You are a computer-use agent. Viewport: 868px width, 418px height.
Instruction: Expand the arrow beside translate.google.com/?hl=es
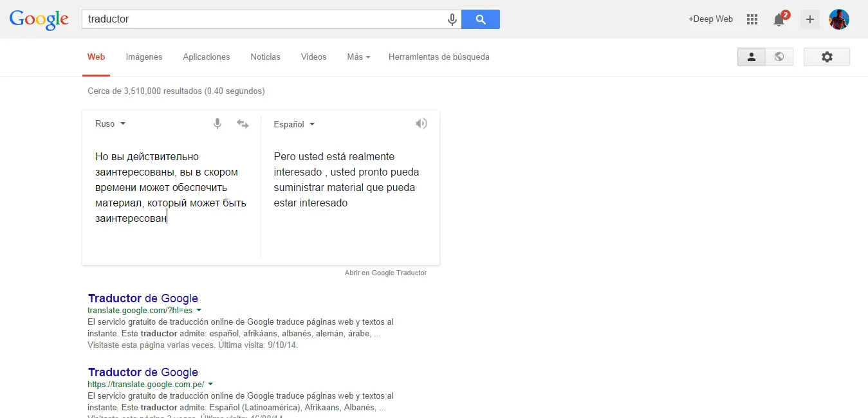pyautogui.click(x=199, y=310)
